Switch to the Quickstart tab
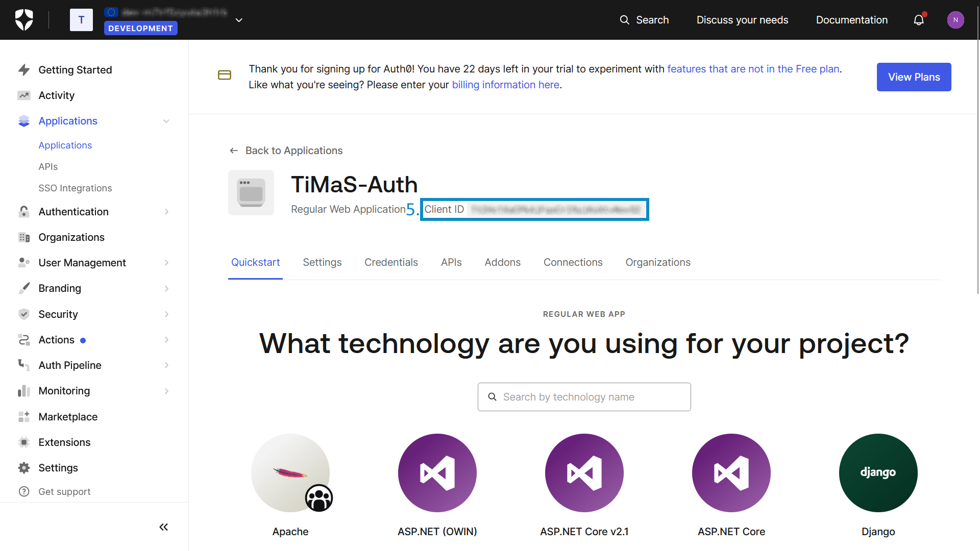Viewport: 980px width, 551px height. [255, 262]
